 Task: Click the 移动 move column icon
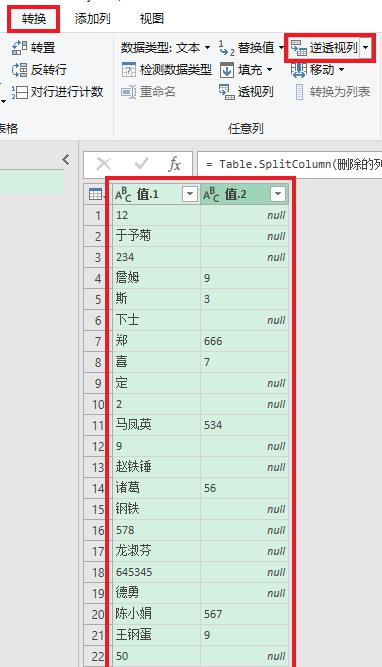(299, 70)
